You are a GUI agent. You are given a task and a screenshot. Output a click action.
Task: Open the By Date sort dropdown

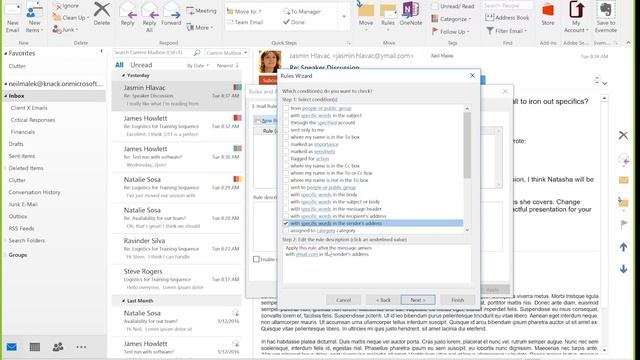[198, 65]
